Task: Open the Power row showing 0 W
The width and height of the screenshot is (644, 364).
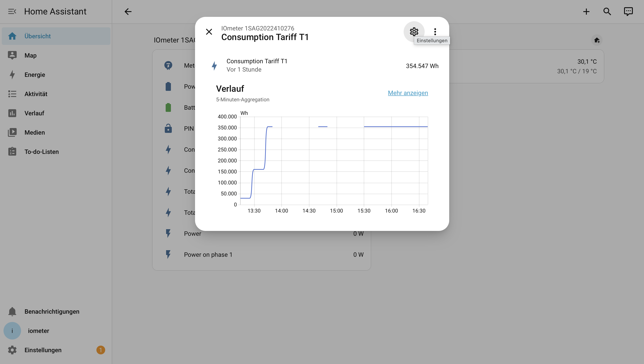Action: click(261, 234)
